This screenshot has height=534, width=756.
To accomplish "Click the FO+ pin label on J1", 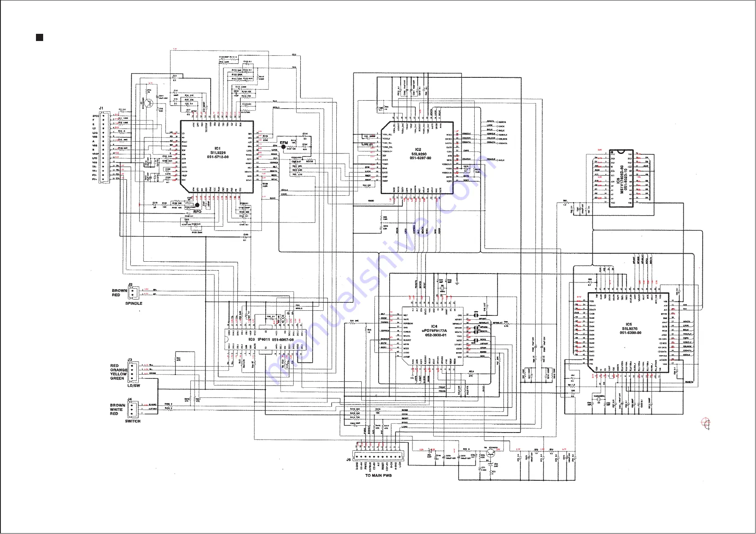I will click(95, 179).
